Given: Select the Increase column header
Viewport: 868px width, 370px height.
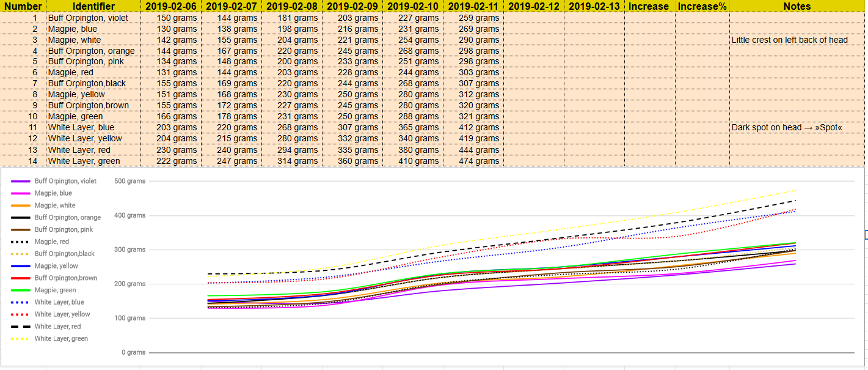Looking at the screenshot, I should (649, 6).
